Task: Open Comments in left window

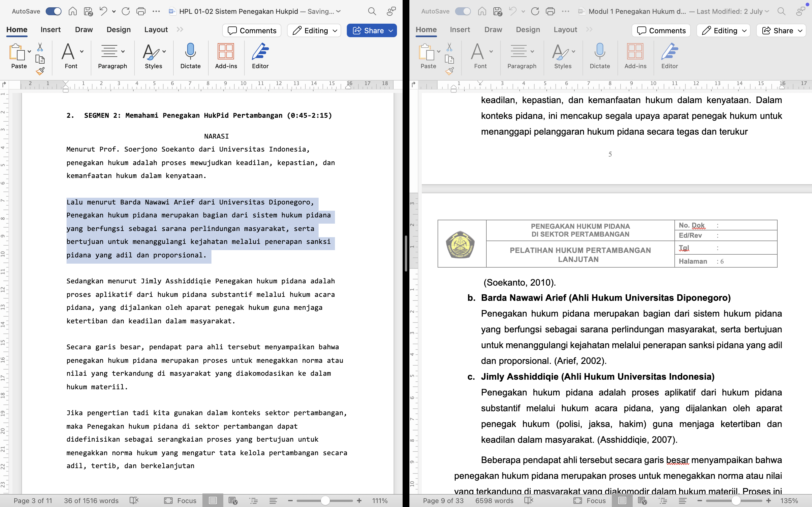Action: tap(252, 30)
